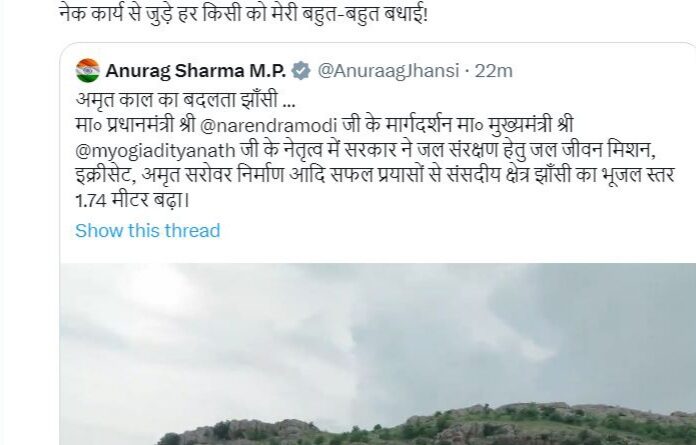Click the word इक्रीसेट in the tweet
This screenshot has height=445, width=696.
click(x=105, y=175)
